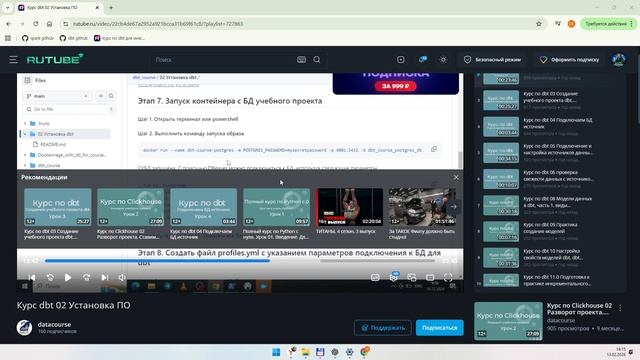Image resolution: width=640 pixels, height=360 pixels.
Task: Bookmark this page with the star
Action: point(539,24)
